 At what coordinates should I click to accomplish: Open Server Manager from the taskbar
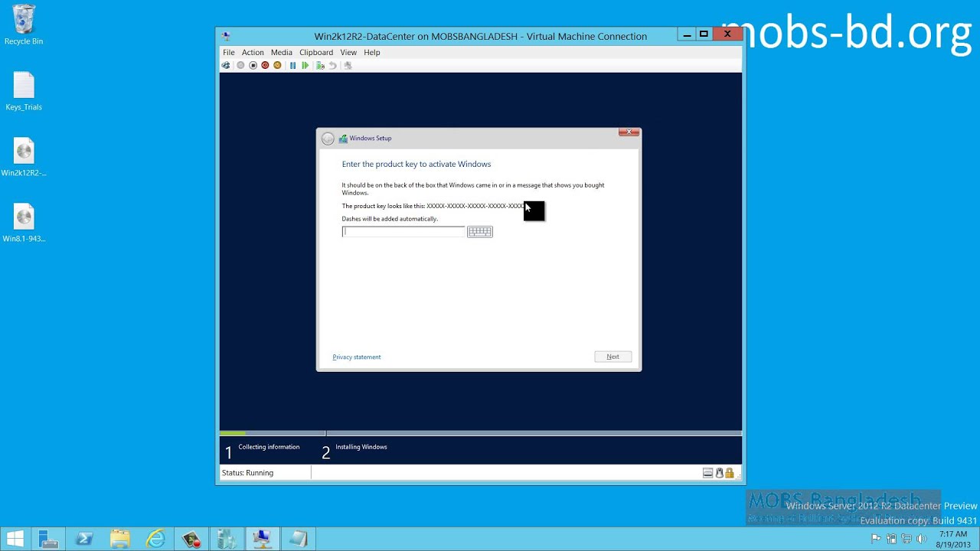pyautogui.click(x=48, y=539)
